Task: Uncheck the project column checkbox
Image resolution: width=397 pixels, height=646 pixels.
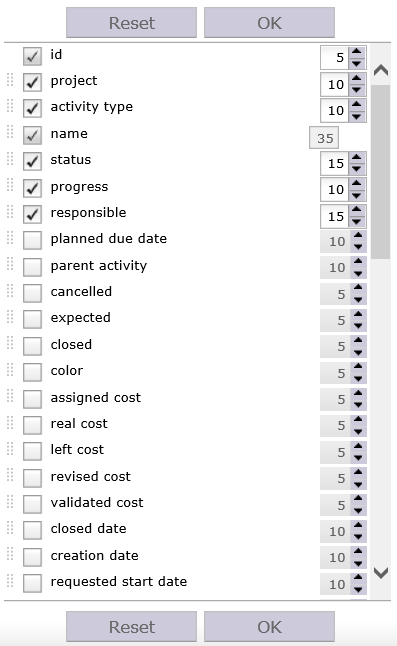Action: pyautogui.click(x=32, y=82)
